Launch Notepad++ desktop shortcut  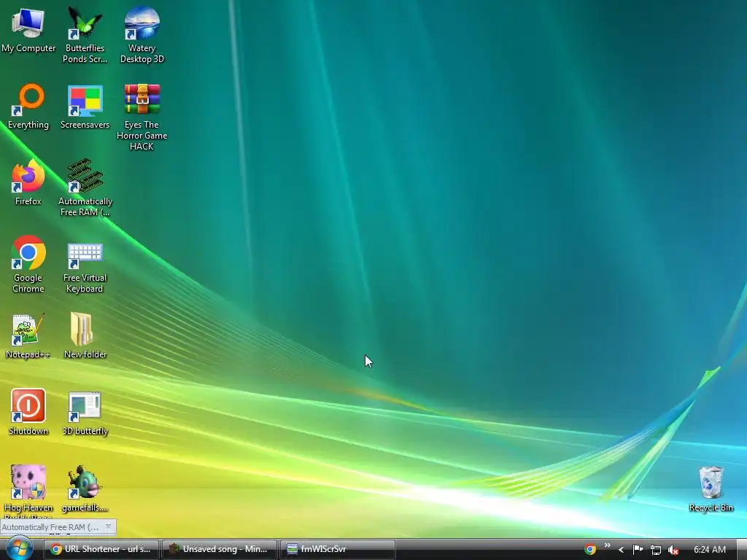[28, 336]
